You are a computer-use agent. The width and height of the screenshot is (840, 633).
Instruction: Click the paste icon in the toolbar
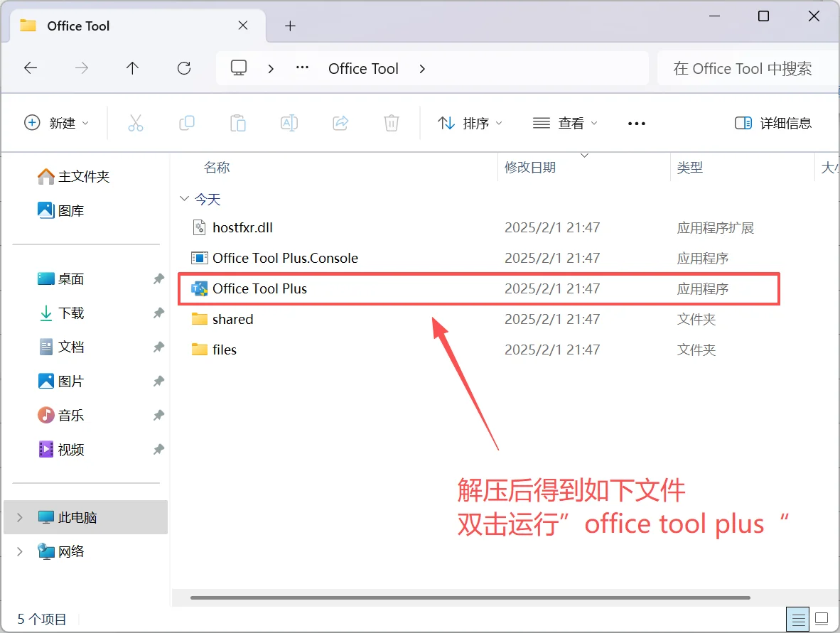pos(238,122)
